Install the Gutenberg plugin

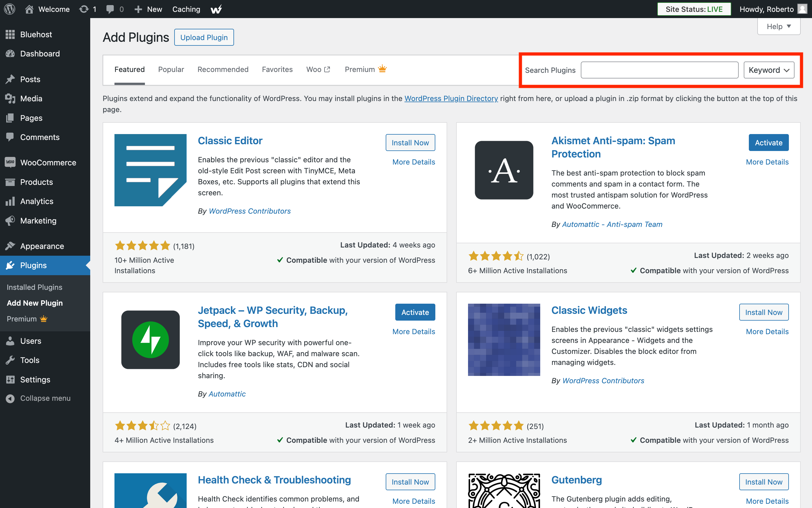point(764,482)
